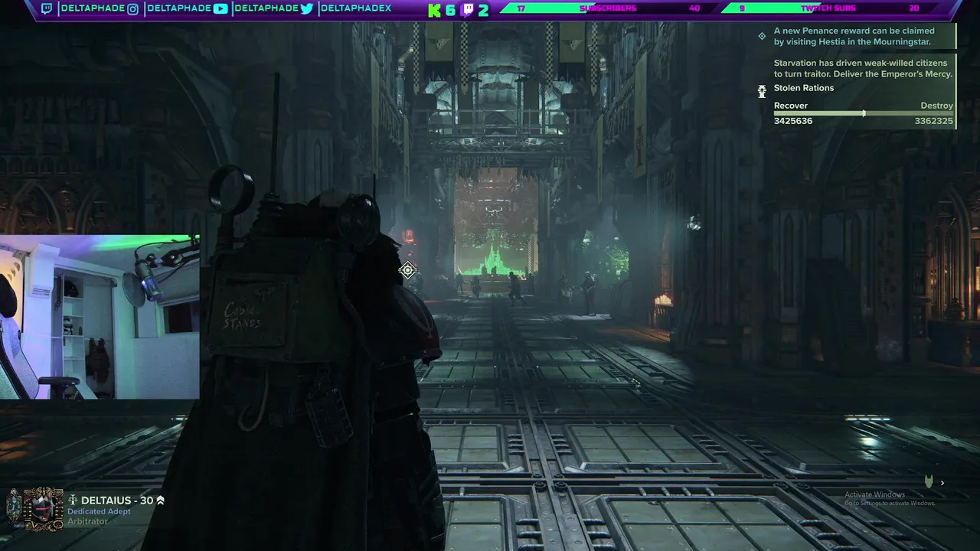Click the 'Stolen Rations' event title
This screenshot has height=551, width=980.
[x=804, y=88]
